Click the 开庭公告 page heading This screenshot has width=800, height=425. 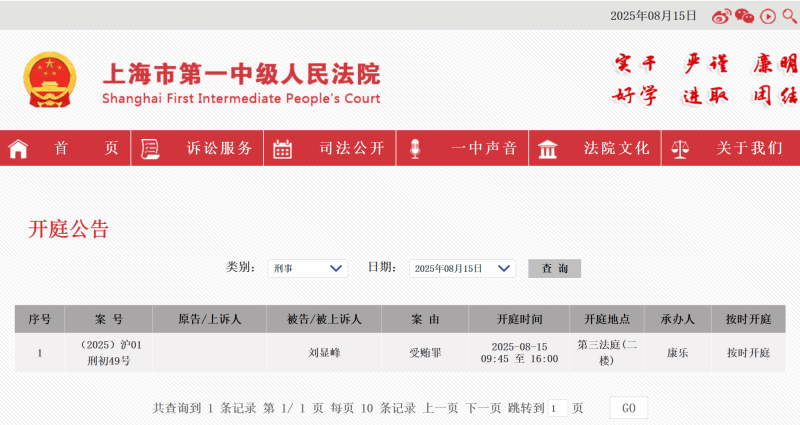(x=69, y=229)
